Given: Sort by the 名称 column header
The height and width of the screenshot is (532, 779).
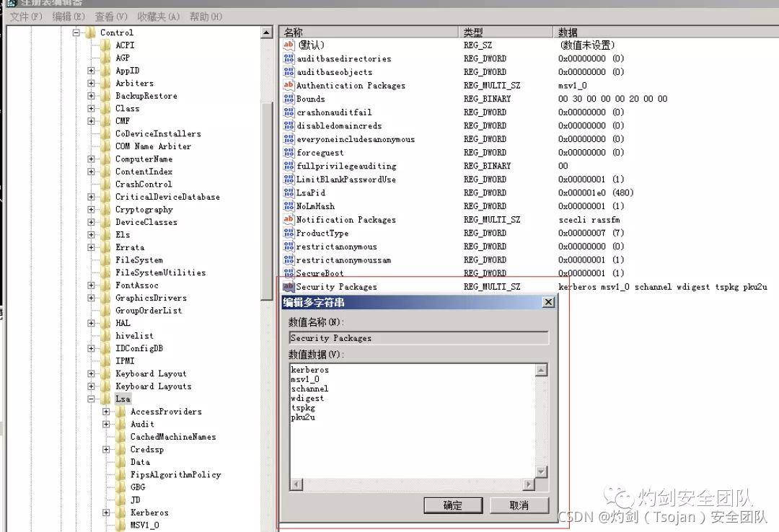Looking at the screenshot, I should click(x=368, y=32).
